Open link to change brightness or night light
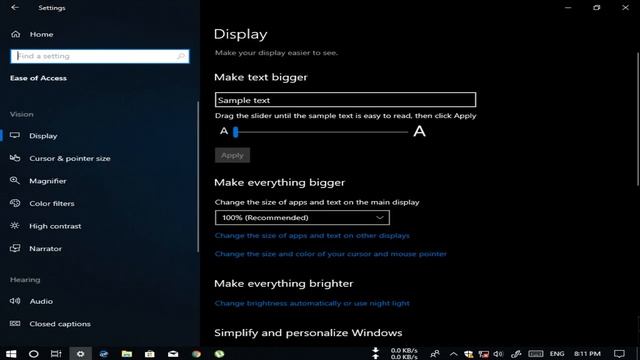 pos(312,303)
